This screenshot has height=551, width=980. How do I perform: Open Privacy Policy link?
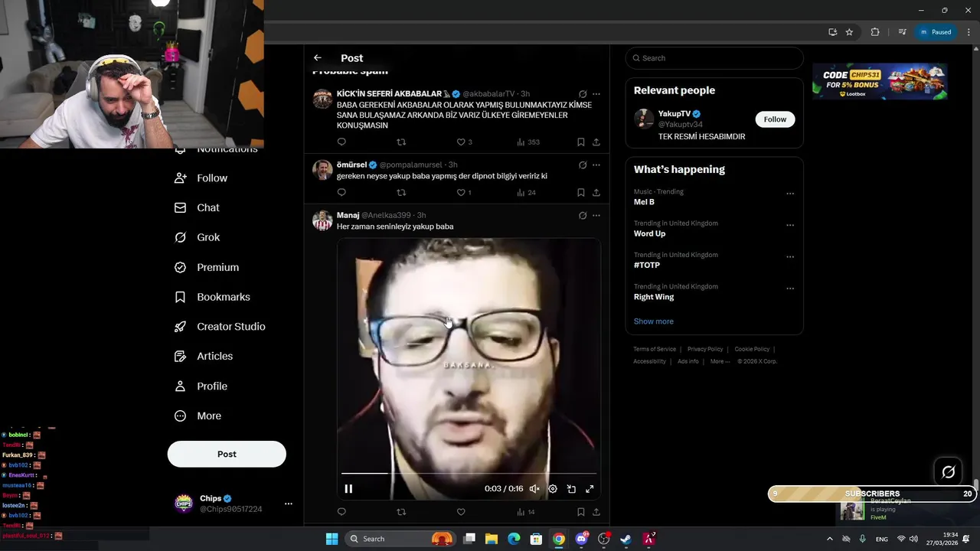click(x=705, y=349)
